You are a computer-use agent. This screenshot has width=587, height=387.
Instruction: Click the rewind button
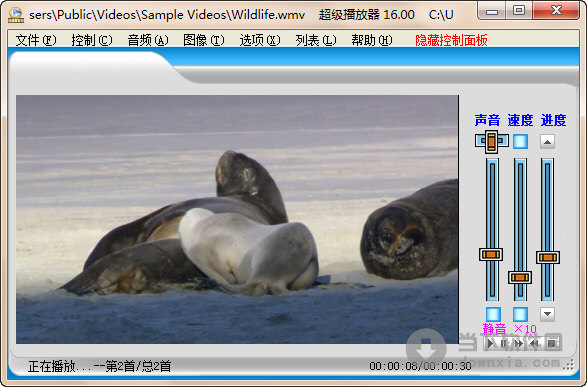click(535, 343)
